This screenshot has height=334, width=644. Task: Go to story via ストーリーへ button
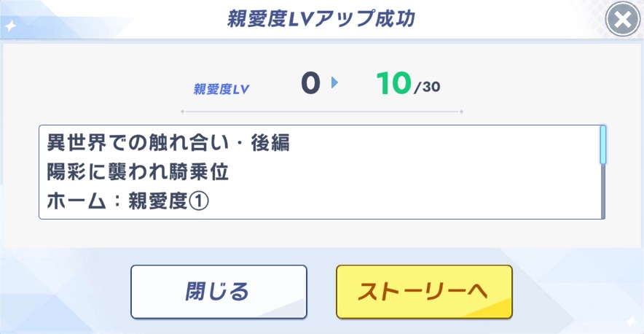(x=424, y=291)
